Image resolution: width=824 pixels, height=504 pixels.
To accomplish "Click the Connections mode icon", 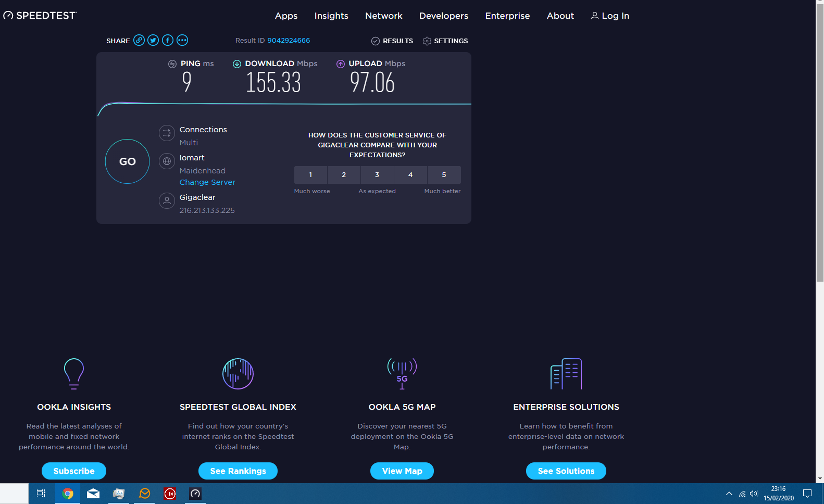I will click(167, 133).
